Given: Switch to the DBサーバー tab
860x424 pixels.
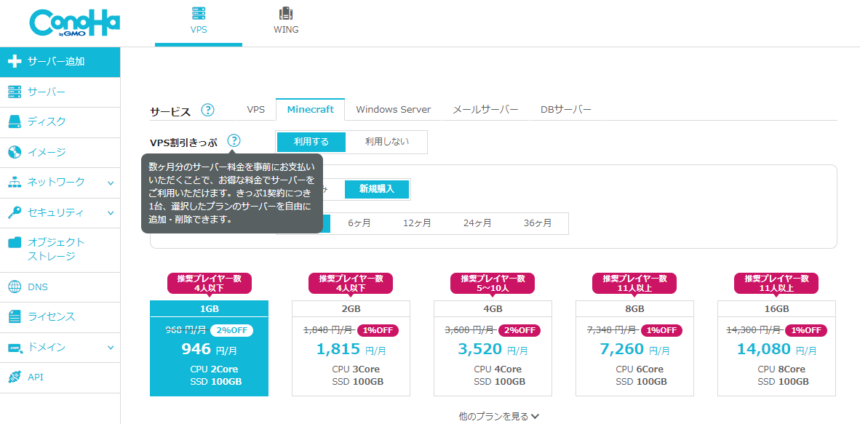Looking at the screenshot, I should pyautogui.click(x=565, y=110).
